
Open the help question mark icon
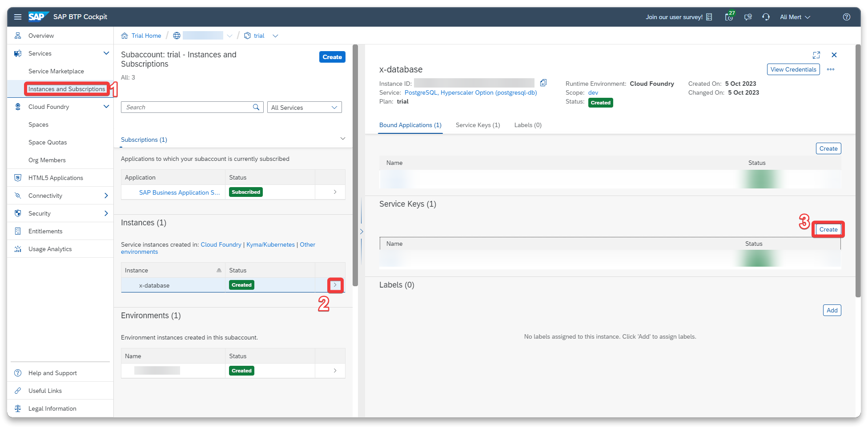pos(846,17)
